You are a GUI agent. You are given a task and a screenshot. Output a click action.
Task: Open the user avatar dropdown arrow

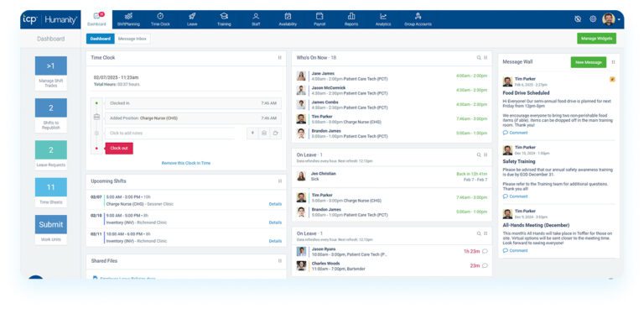pyautogui.click(x=619, y=19)
